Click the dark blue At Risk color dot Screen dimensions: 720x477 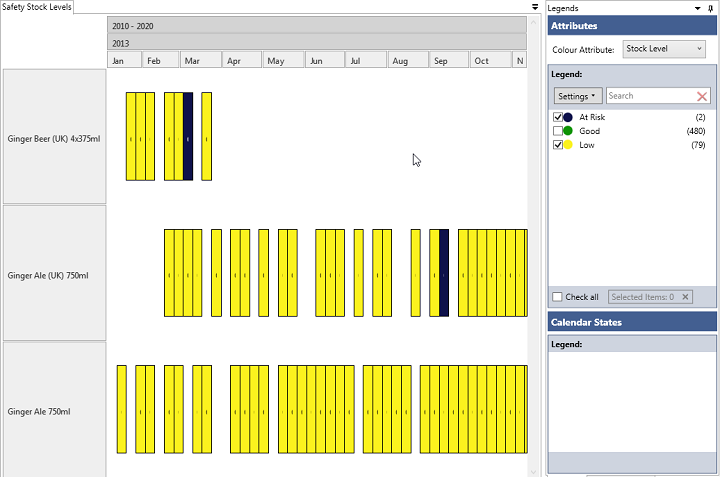(568, 117)
